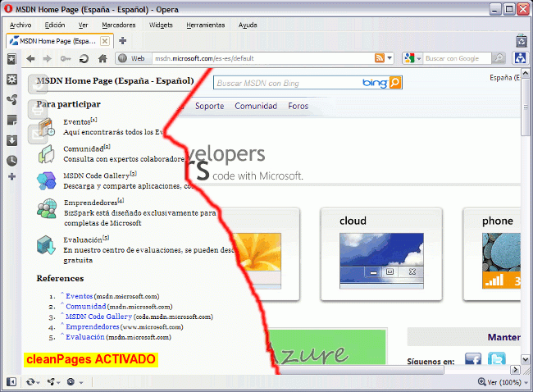Open Eventos reference link in list
Image resolution: width=533 pixels, height=392 pixels.
pos(80,296)
